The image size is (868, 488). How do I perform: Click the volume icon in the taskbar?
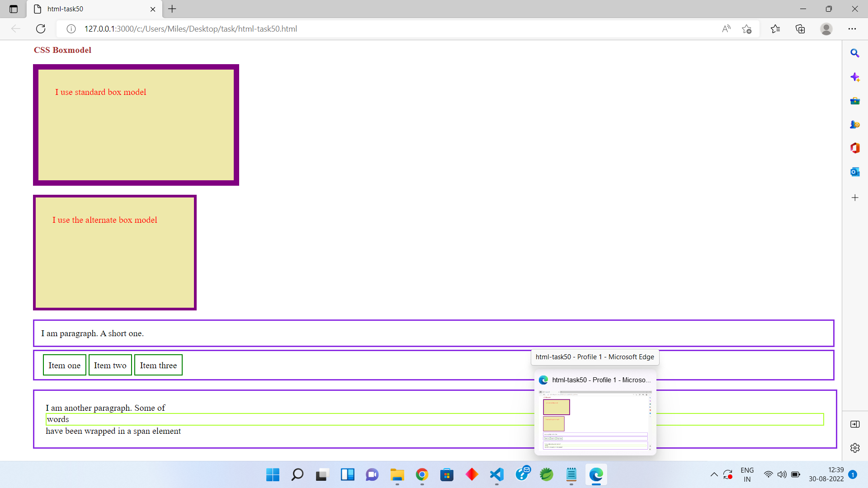coord(782,474)
